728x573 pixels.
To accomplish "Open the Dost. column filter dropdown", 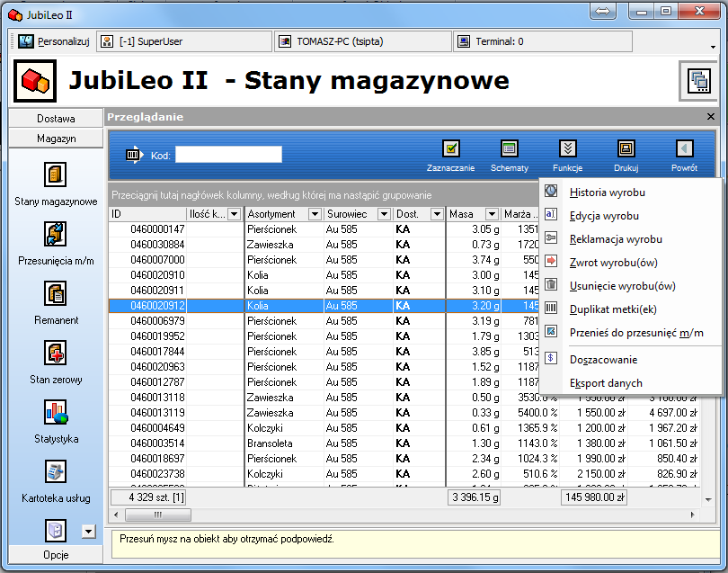I will [437, 214].
